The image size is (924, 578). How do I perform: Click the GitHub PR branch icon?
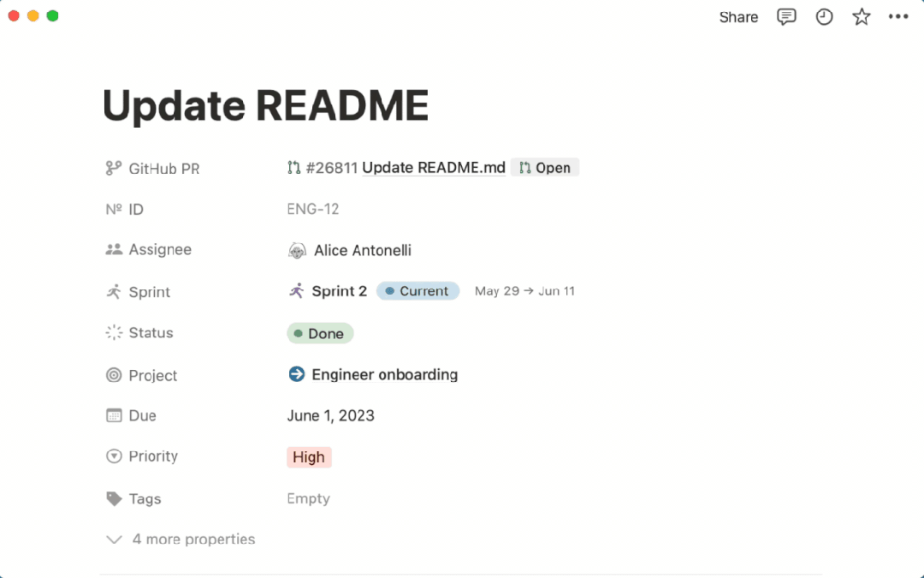pos(114,169)
